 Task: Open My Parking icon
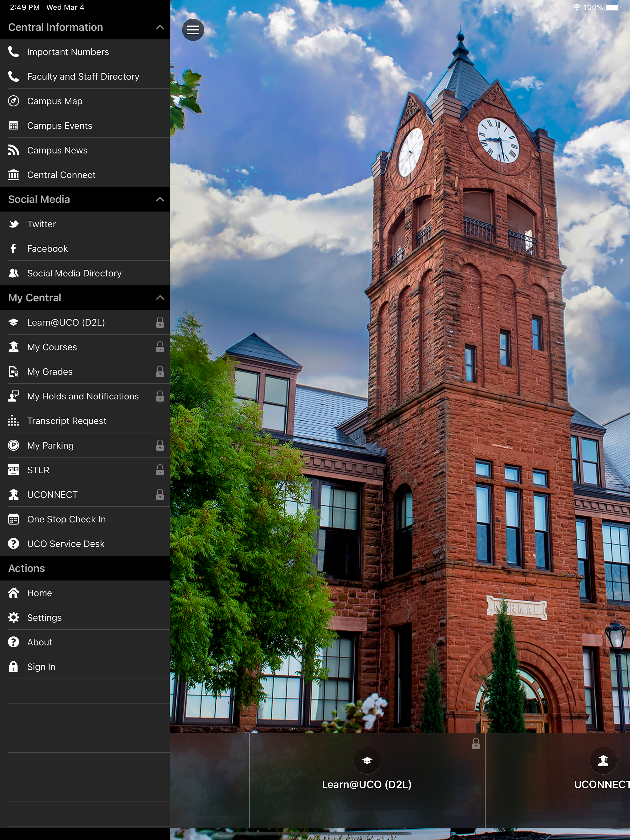tap(14, 446)
